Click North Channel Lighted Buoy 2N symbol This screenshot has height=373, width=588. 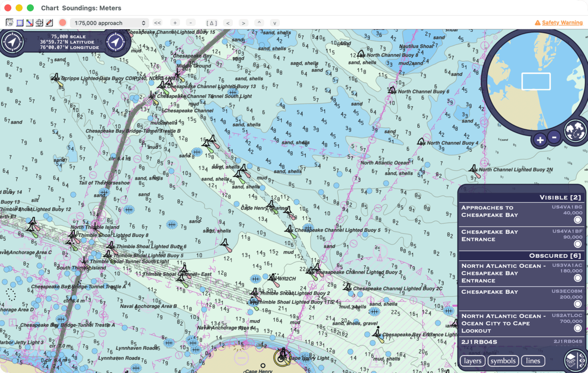(x=474, y=170)
